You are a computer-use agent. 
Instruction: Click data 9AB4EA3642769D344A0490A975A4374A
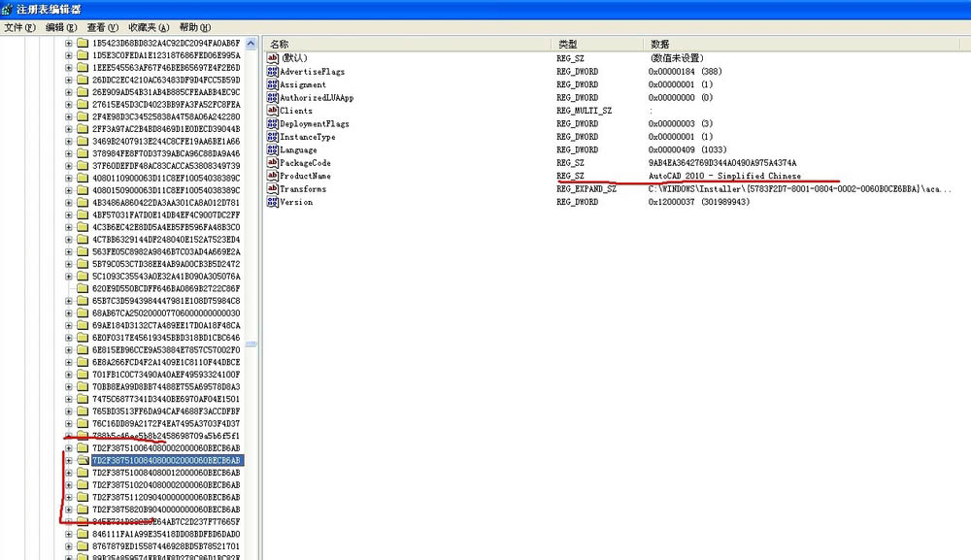(722, 163)
